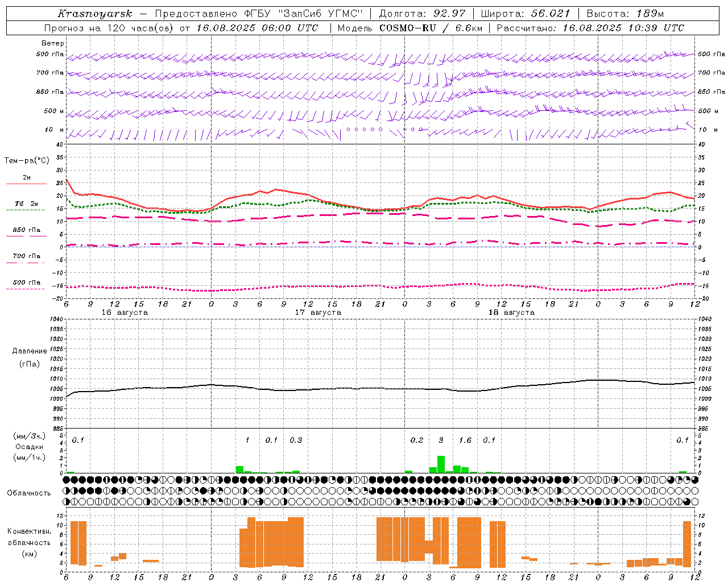Click the (мм/1ч.) unit label
Viewport: 728px width, 582px height.
click(29, 458)
